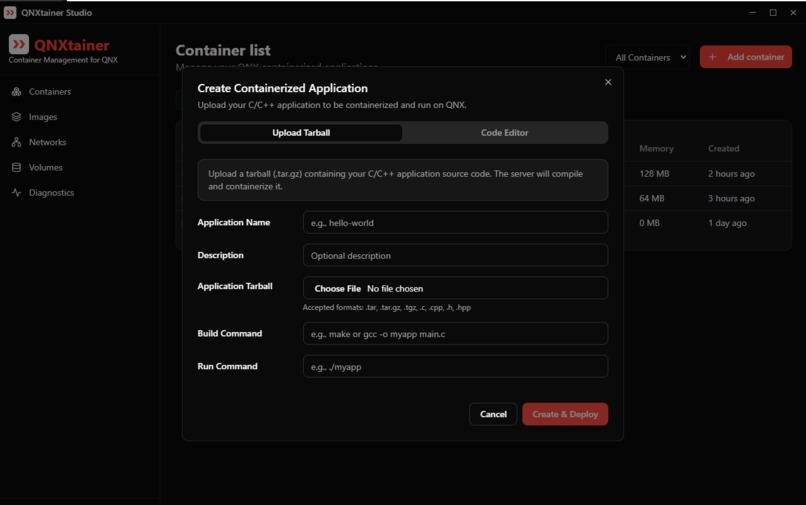Click the Images layers icon
Image resolution: width=806 pixels, height=505 pixels.
tap(16, 117)
